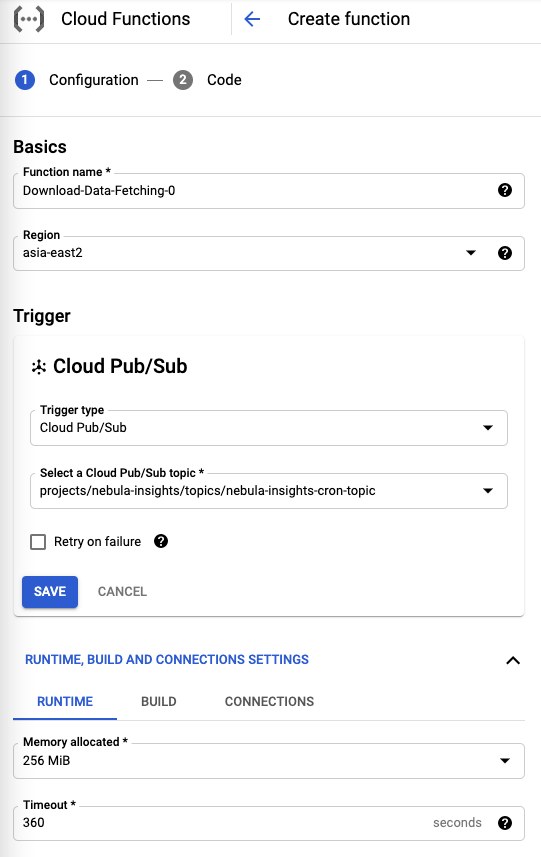Collapse Runtime, Build and Connections Settings section
Viewport: 541px width, 857px height.
513,660
